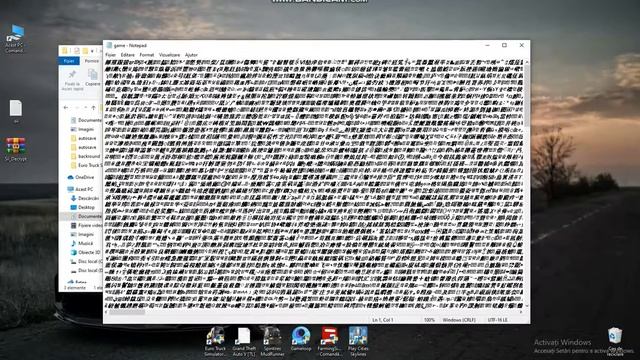Screen dimensions: 640x360
Task: Click the Explorer title bar folder icon
Action: 64,51
